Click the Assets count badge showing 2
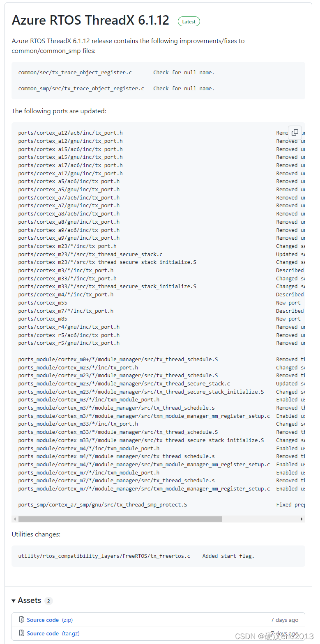The height and width of the screenshot is (644, 320). [x=48, y=601]
